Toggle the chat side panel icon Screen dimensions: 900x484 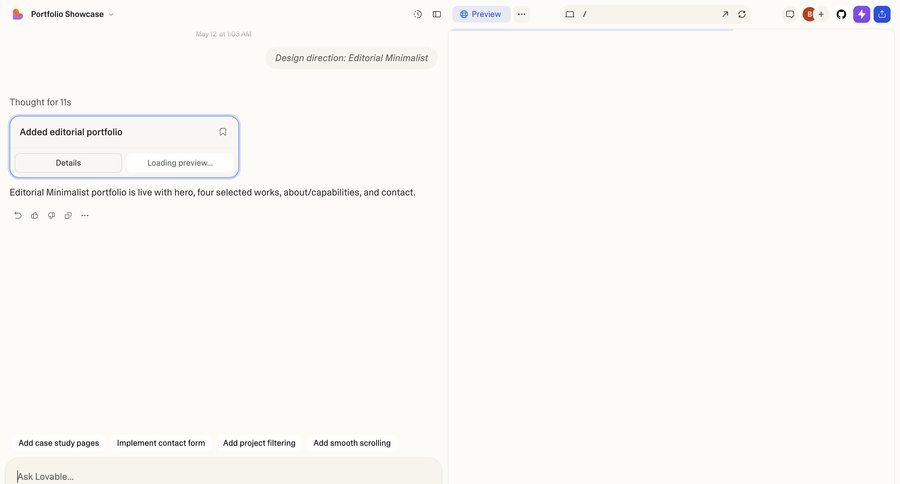click(437, 14)
